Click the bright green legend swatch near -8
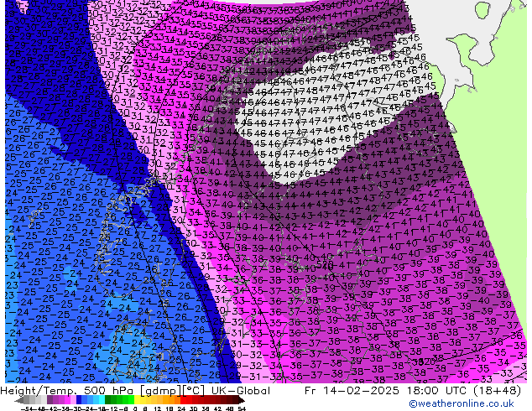The height and width of the screenshot is (411, 532). (132, 400)
